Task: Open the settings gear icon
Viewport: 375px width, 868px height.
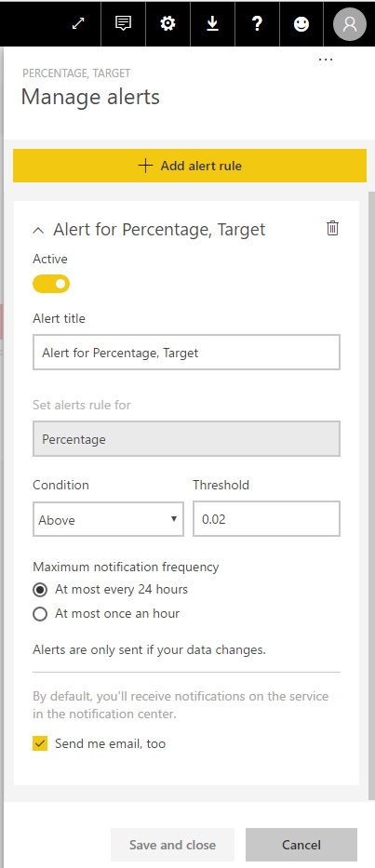Action: click(x=167, y=23)
